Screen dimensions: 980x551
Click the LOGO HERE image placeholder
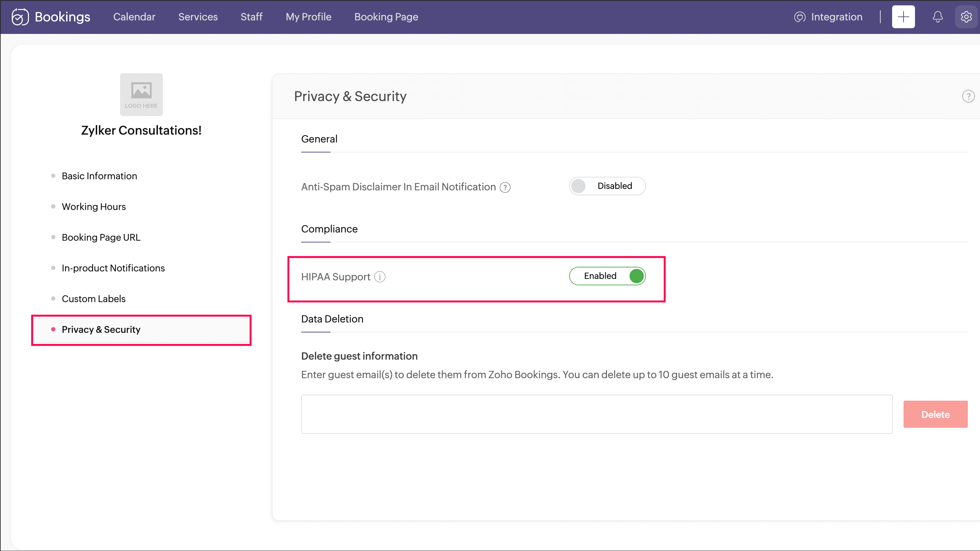pos(141,95)
